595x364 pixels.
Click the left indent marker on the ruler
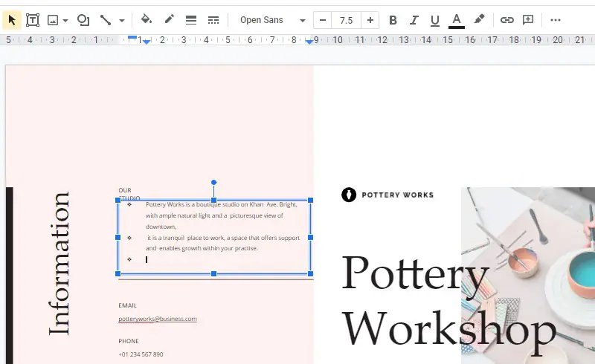[147, 42]
